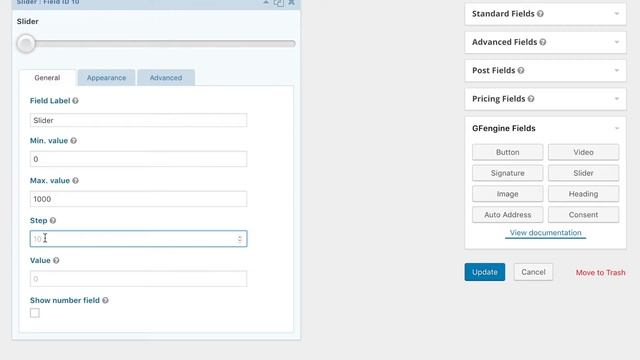The height and width of the screenshot is (360, 640).
Task: Click the help icon beside Show number field
Action: (x=105, y=300)
